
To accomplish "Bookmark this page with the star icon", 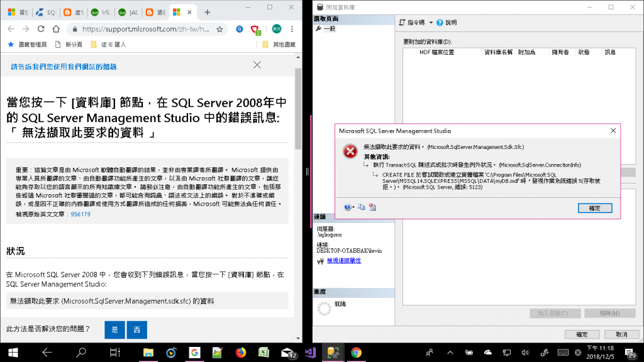I will (x=219, y=29).
